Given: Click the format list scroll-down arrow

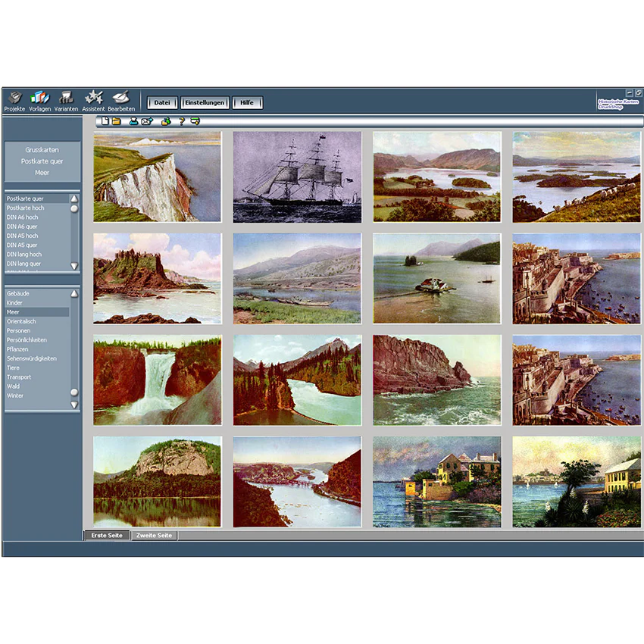Looking at the screenshot, I should pos(74,266).
